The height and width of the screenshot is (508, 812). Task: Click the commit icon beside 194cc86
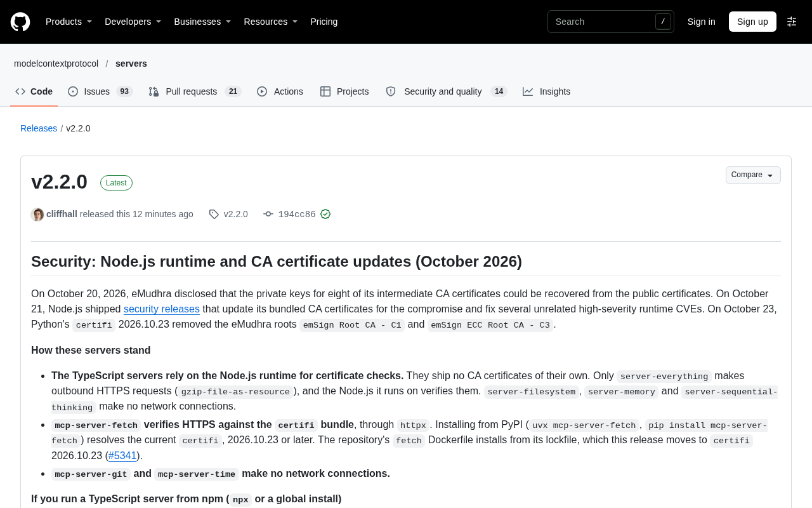(268, 215)
